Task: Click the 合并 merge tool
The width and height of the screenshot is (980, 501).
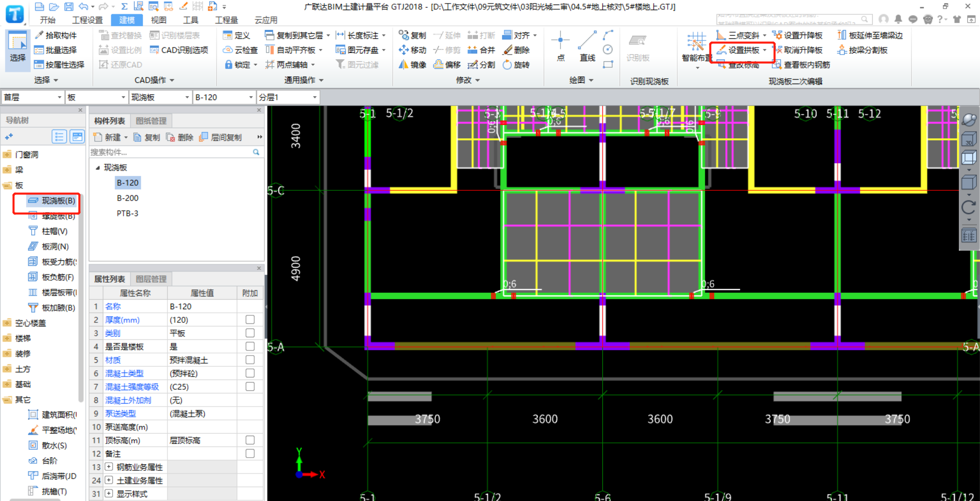Action: [481, 50]
